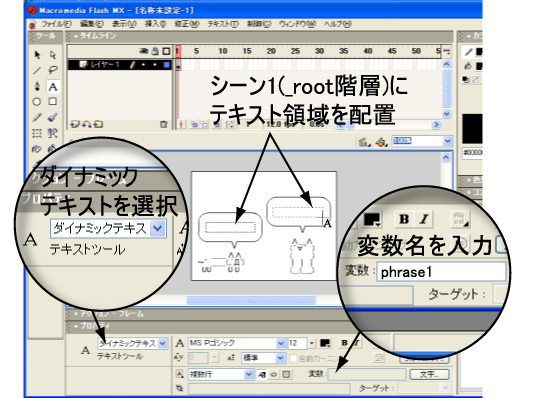Viewport: 546px width, 398px height.
Task: Open the テキスト menu
Action: (x=223, y=24)
